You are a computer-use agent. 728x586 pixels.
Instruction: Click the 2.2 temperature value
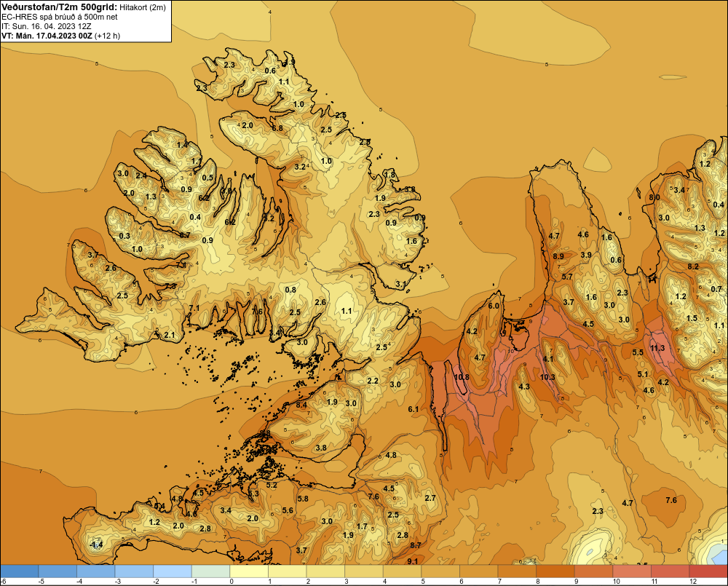tap(373, 381)
